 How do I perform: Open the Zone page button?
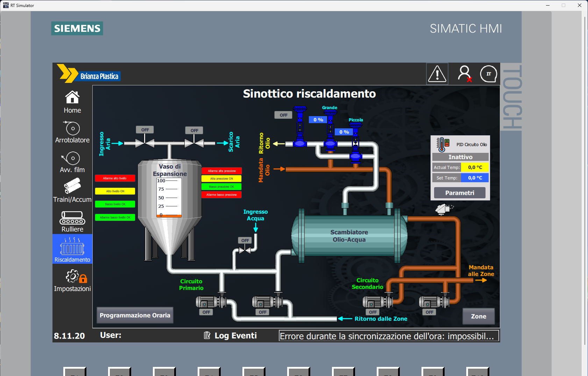click(479, 316)
